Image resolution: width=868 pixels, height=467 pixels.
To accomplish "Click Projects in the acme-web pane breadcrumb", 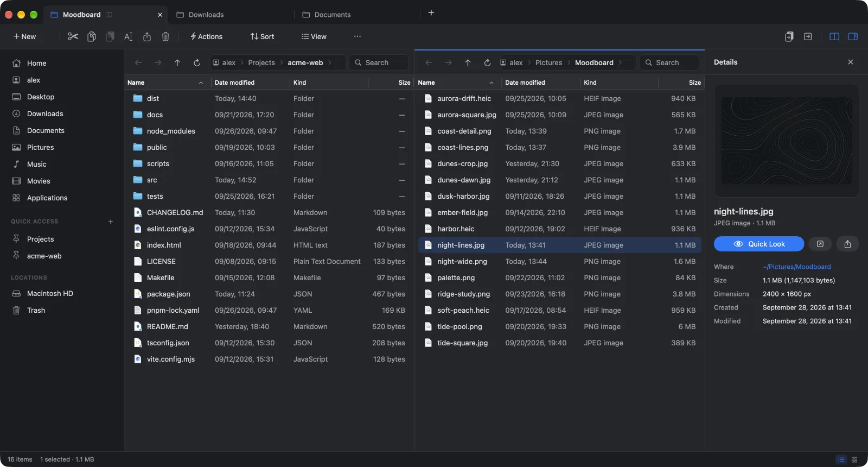I will (x=261, y=62).
